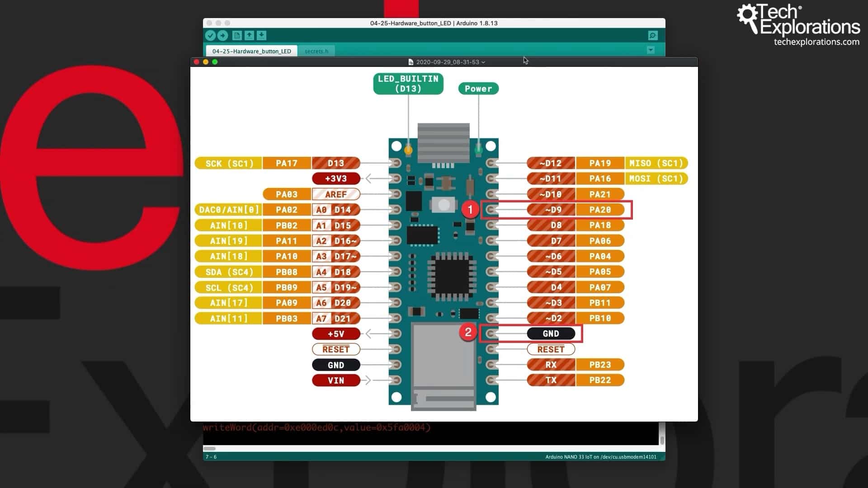Click the AREF pin label
Screen dimensions: 868x488
[336, 194]
